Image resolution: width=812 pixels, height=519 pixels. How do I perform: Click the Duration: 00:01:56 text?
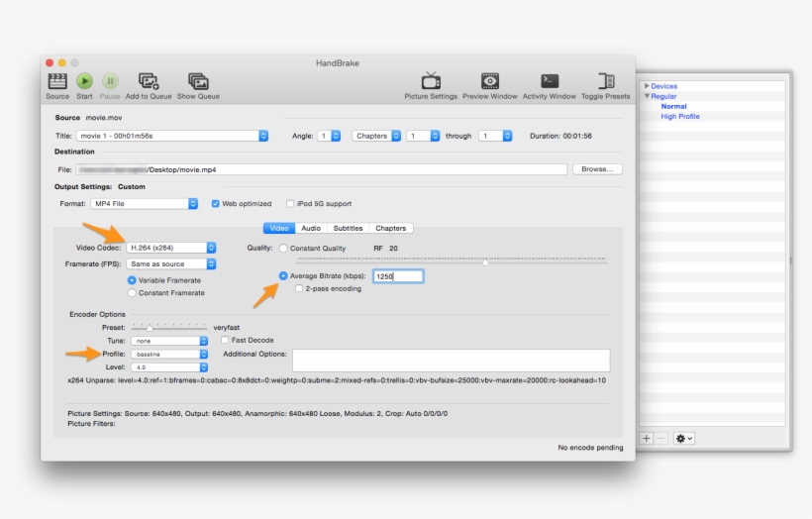560,136
